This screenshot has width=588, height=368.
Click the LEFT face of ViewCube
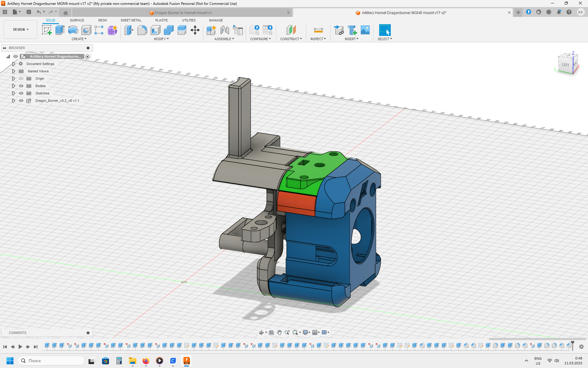[x=565, y=65]
